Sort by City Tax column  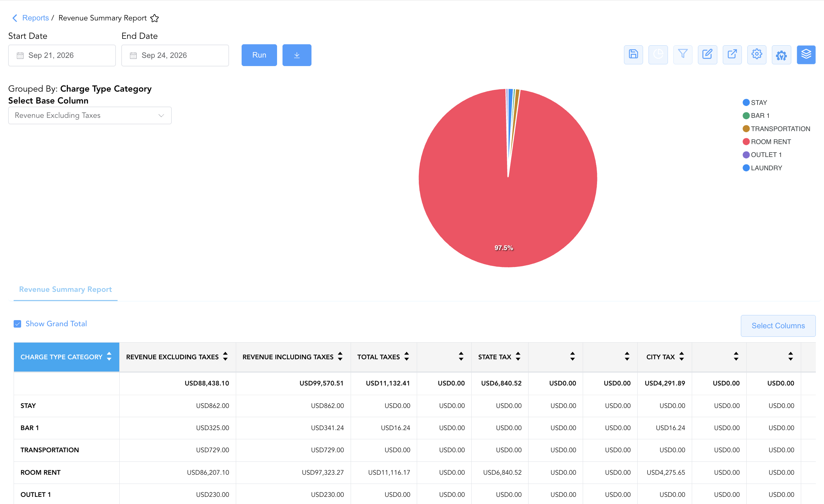click(x=682, y=357)
